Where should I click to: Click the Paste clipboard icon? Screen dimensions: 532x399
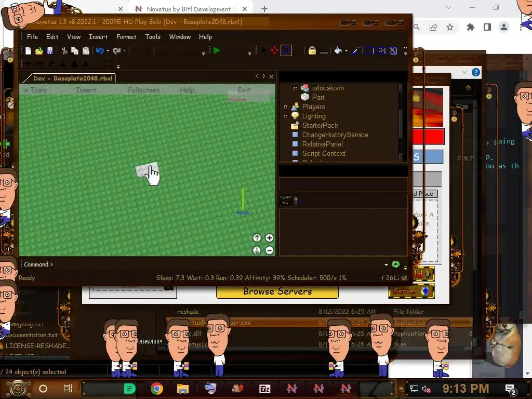tap(86, 51)
